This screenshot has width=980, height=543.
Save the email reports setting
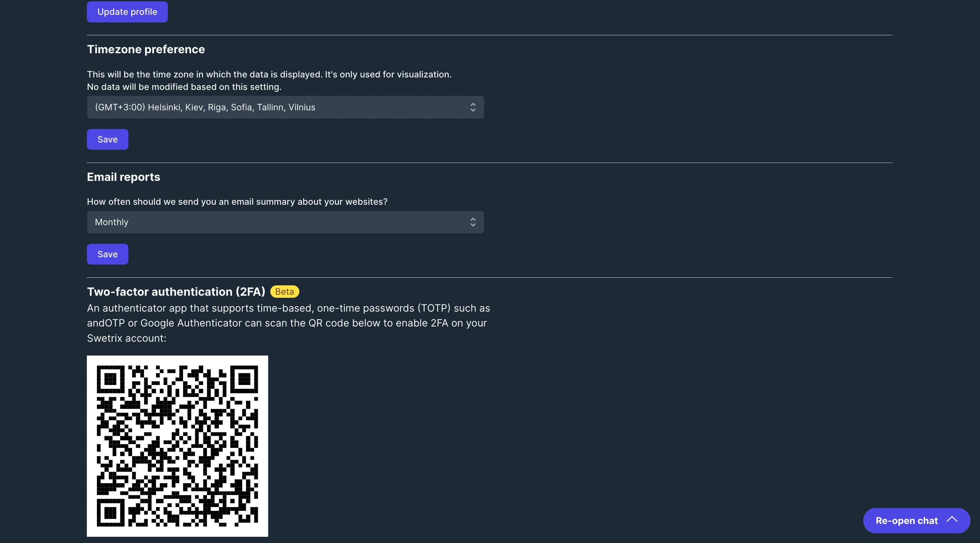[x=107, y=255]
